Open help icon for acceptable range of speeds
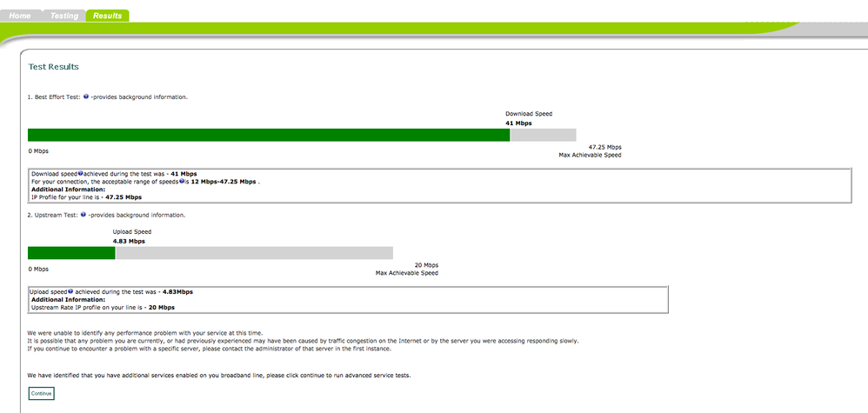868x413 pixels. [182, 181]
